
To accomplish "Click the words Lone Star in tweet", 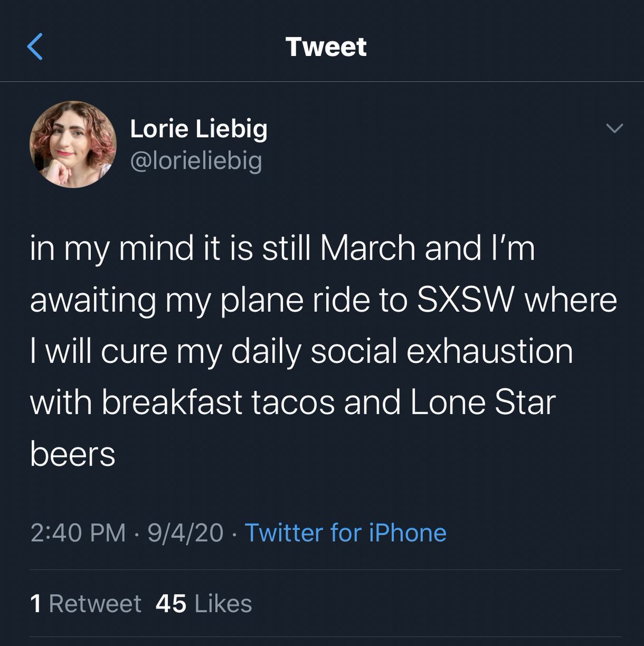I will (483, 403).
